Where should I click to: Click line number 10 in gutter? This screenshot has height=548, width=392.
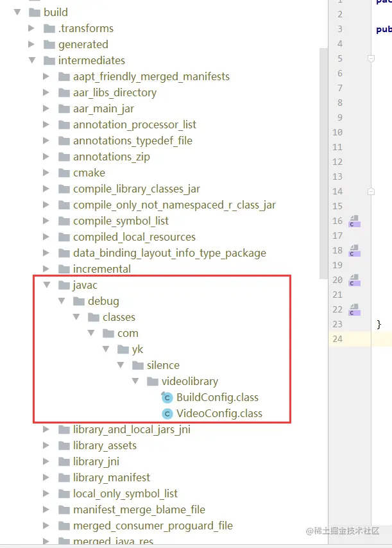pos(337,132)
